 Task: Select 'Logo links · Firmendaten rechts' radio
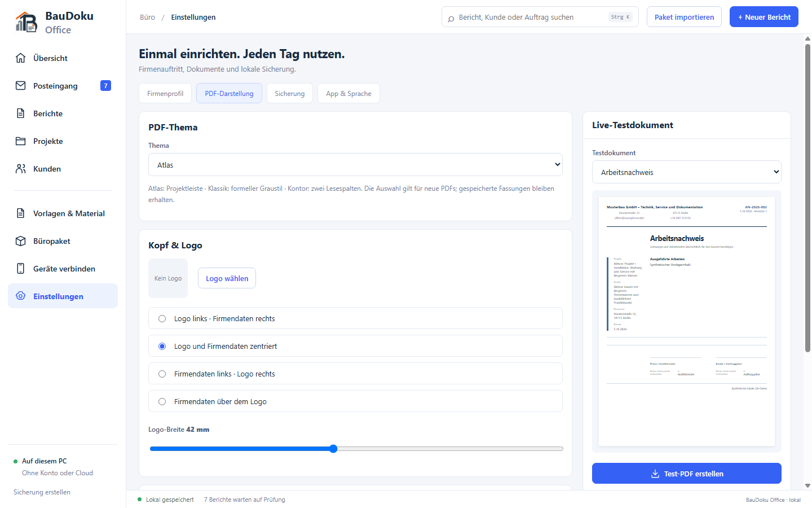tap(162, 319)
